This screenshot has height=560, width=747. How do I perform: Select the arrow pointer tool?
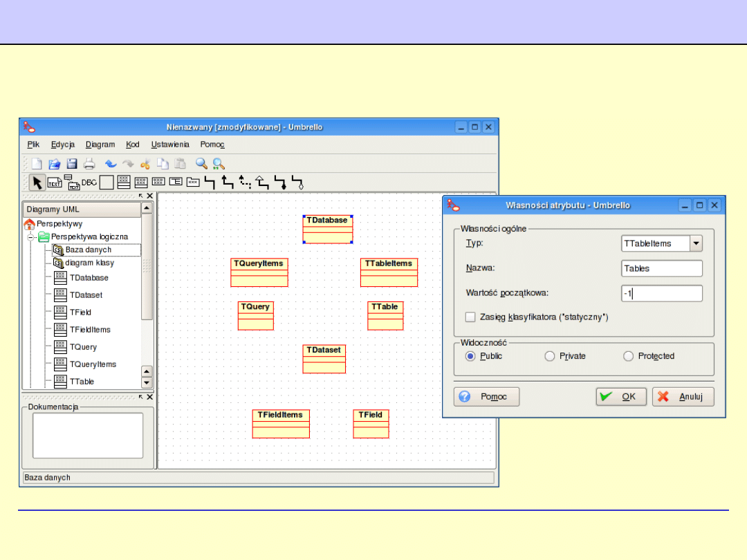[x=37, y=183]
